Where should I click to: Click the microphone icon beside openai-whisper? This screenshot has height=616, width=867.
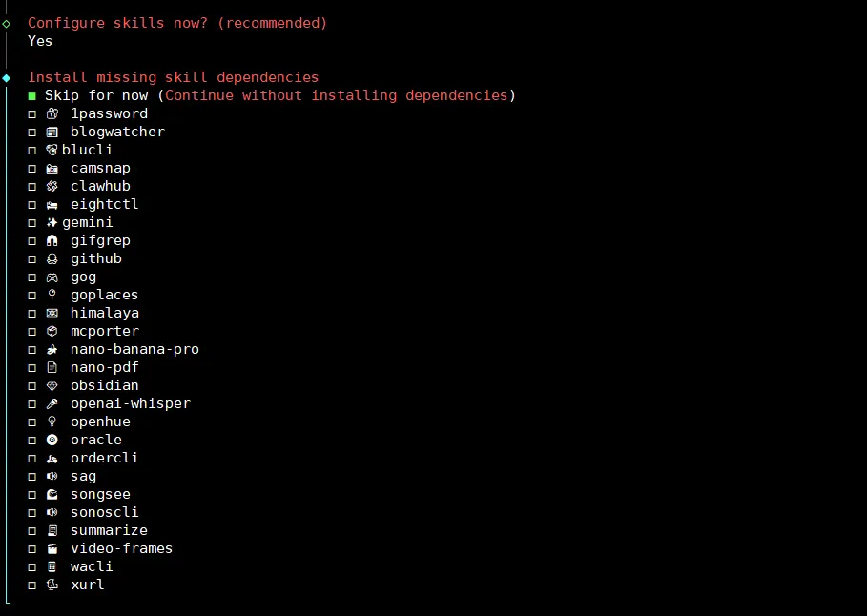(52, 403)
